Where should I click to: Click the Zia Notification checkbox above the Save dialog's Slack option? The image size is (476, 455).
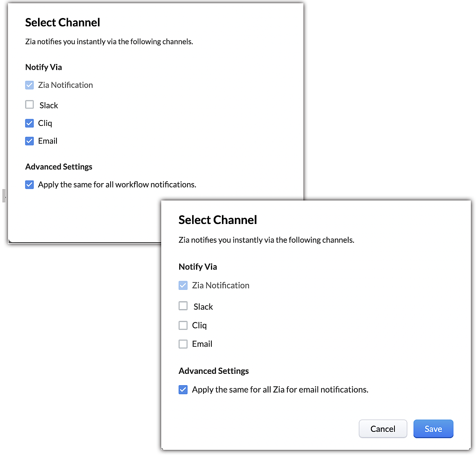[183, 285]
